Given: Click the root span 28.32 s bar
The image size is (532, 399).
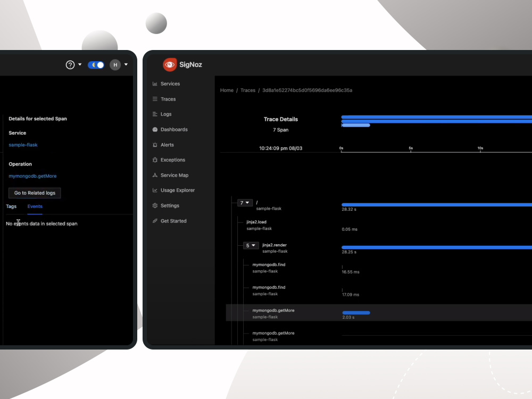Looking at the screenshot, I should (437, 205).
